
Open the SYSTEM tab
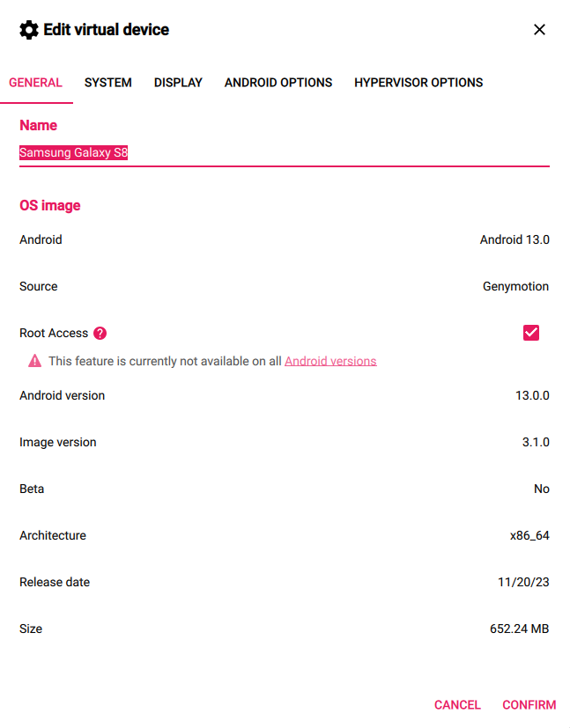(x=108, y=83)
